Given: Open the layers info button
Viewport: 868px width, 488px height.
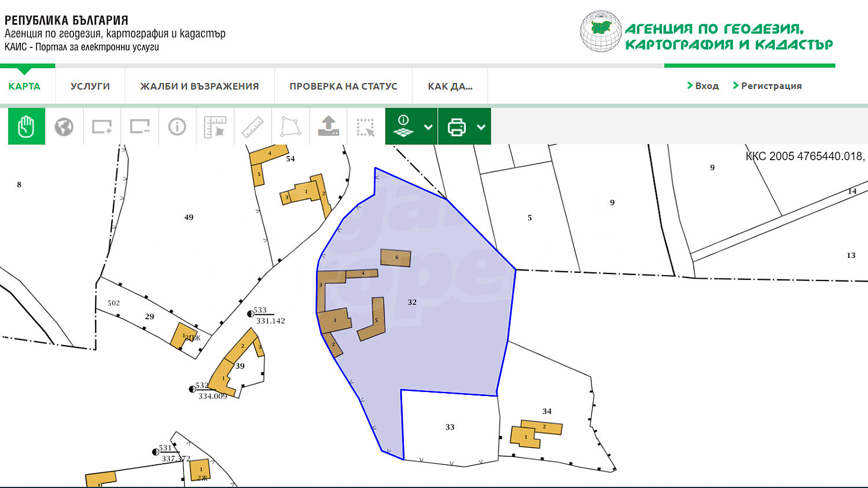Looking at the screenshot, I should point(403,127).
